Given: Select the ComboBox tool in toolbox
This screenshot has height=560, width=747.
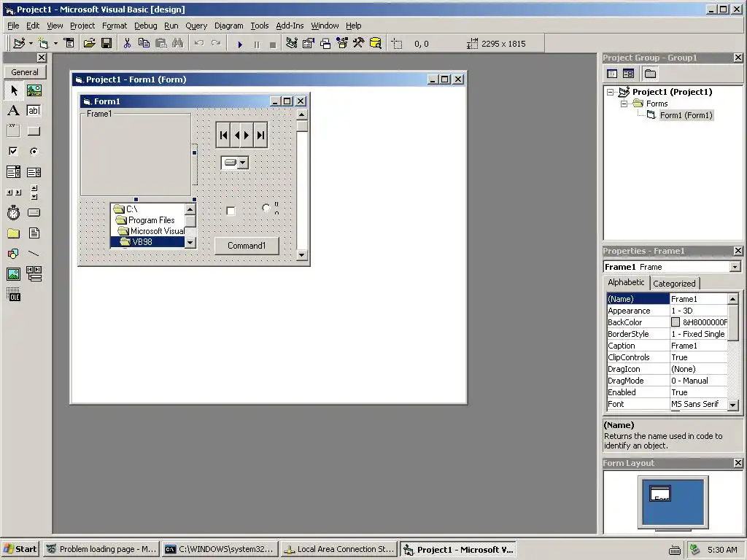Looking at the screenshot, I should pyautogui.click(x=13, y=172).
